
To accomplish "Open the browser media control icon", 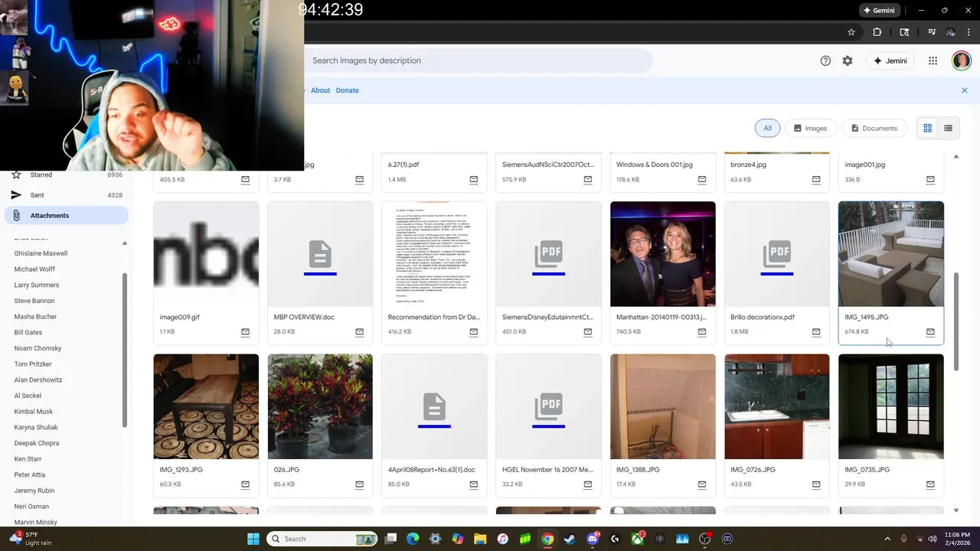I will pyautogui.click(x=932, y=32).
